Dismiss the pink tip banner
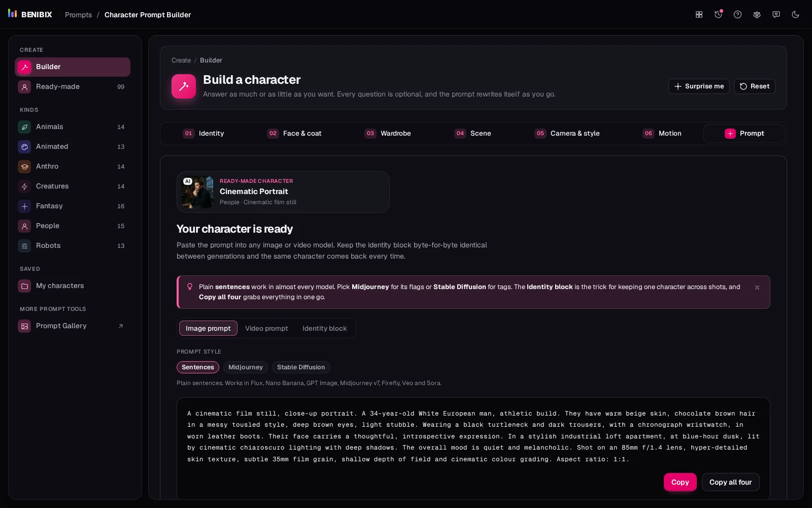 (x=757, y=288)
